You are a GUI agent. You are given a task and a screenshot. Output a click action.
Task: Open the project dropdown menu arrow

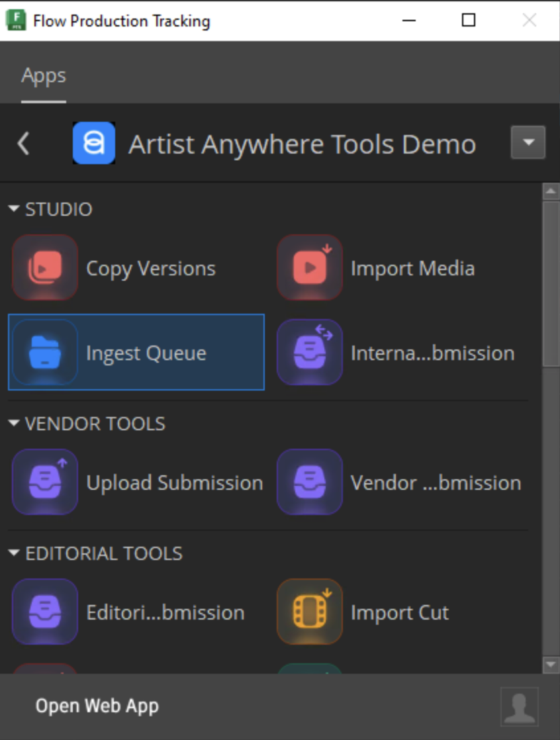pyautogui.click(x=528, y=142)
